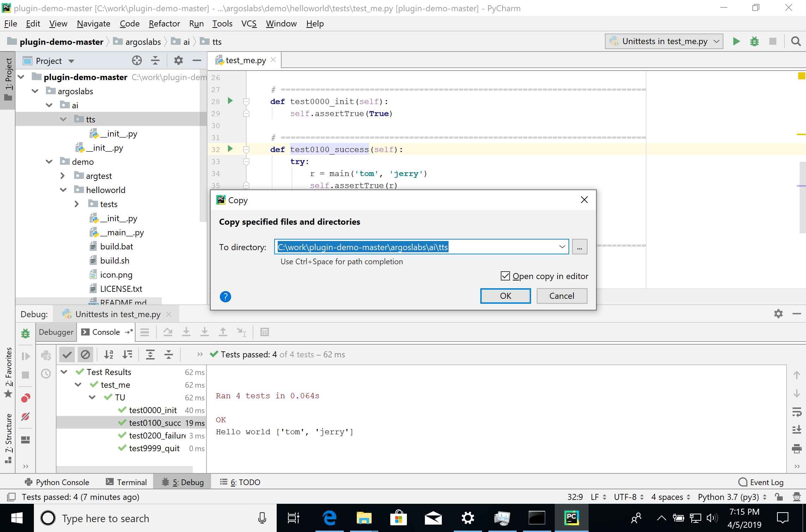Click the Python 3.7 (py3) interpreter selector
Viewport: 806px width, 532px height.
[732, 497]
